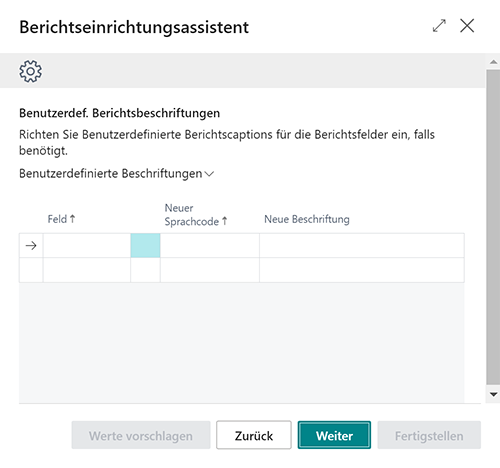
Task: Click the row selector arrow icon
Action: pyautogui.click(x=31, y=246)
